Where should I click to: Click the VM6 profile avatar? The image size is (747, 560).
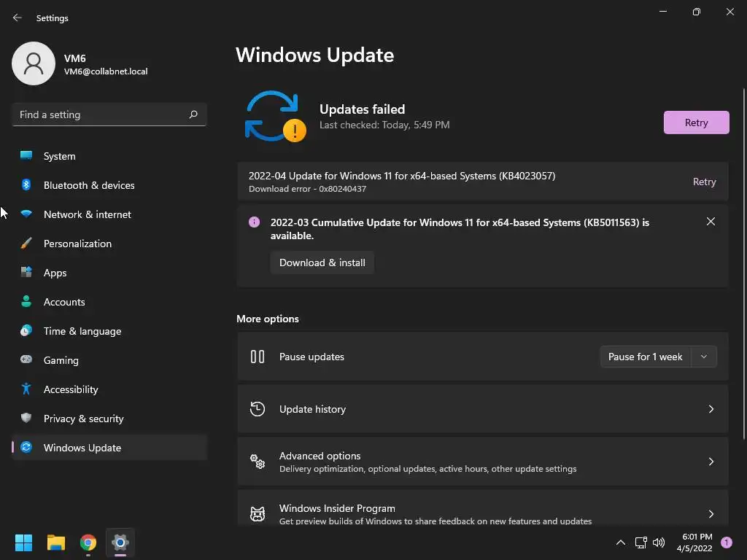tap(33, 63)
